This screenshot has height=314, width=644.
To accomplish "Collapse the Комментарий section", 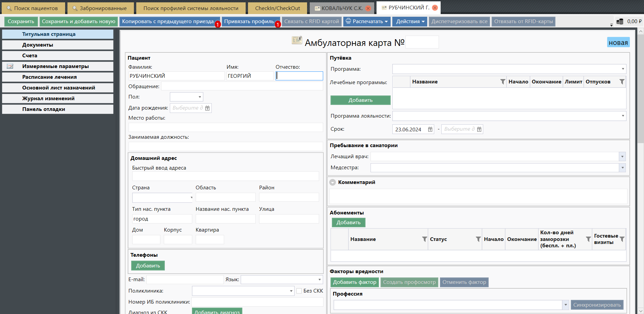I will click(333, 182).
